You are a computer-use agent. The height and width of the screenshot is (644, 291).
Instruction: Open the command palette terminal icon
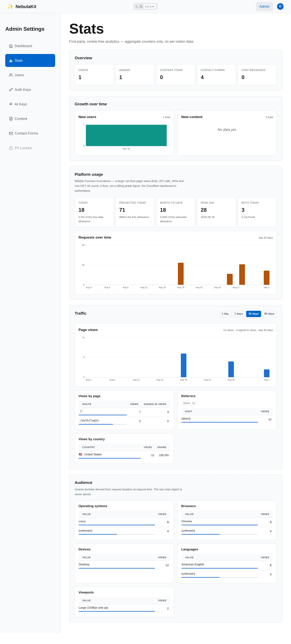137,6
